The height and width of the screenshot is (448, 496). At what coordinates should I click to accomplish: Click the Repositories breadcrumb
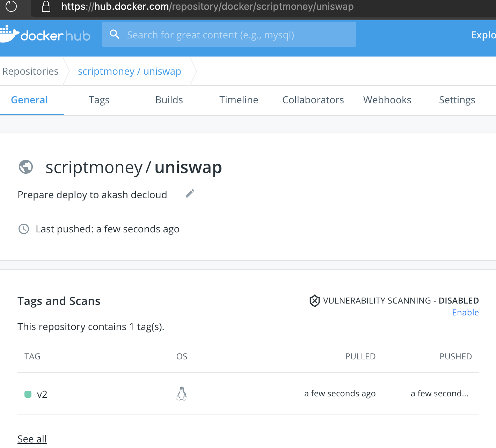coord(30,71)
